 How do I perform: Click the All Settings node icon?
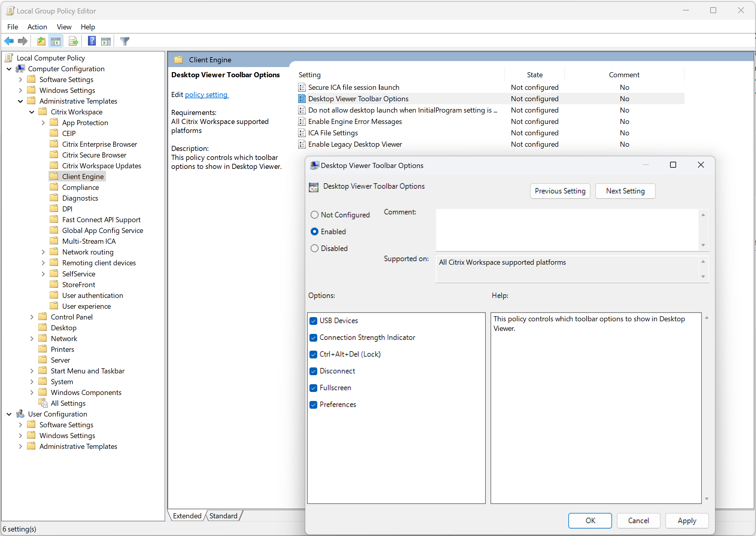click(43, 403)
